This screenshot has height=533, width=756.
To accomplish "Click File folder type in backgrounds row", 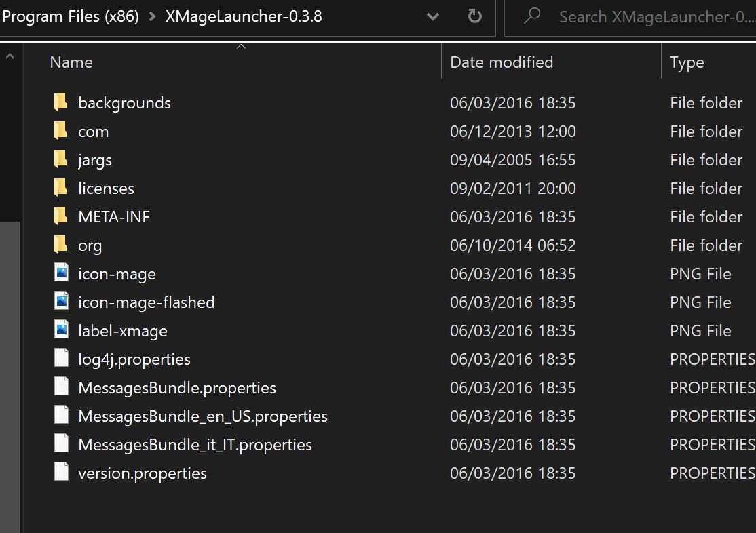I will (706, 103).
